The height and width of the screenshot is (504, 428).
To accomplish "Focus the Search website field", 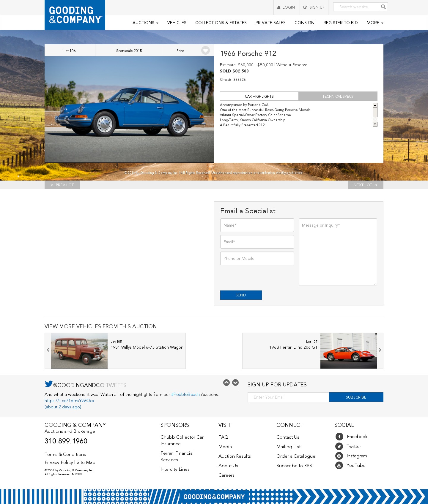I will click(x=356, y=7).
